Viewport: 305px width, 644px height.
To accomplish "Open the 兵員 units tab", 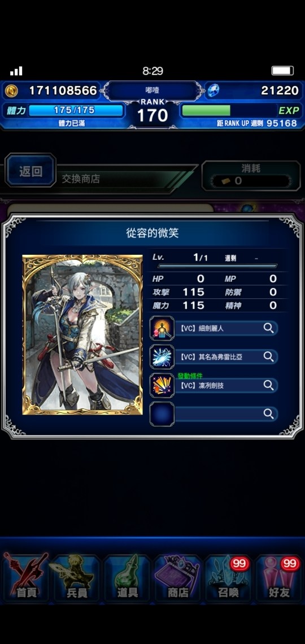I will click(x=76, y=578).
